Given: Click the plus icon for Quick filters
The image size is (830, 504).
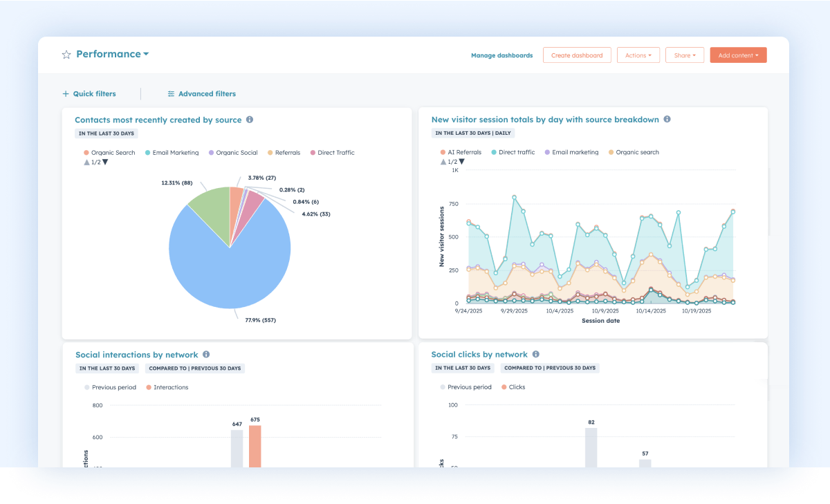Looking at the screenshot, I should 66,94.
